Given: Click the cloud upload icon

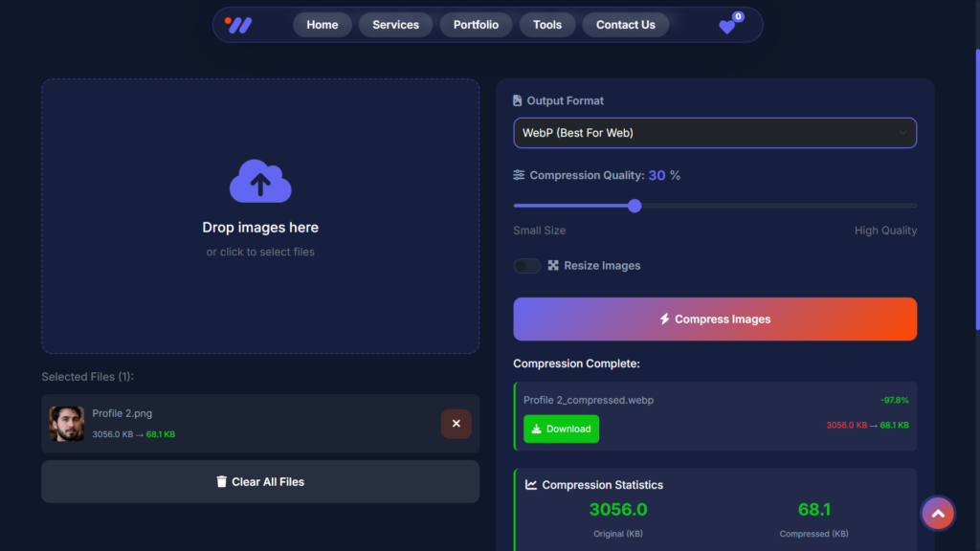Looking at the screenshot, I should (260, 181).
